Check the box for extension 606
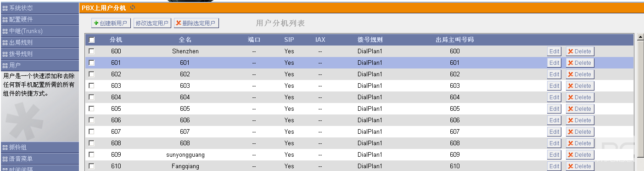Viewport: 644px width, 171px height. click(x=92, y=120)
